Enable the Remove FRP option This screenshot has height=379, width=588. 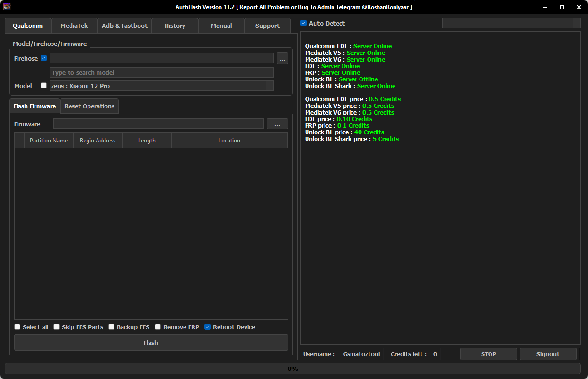pyautogui.click(x=158, y=327)
